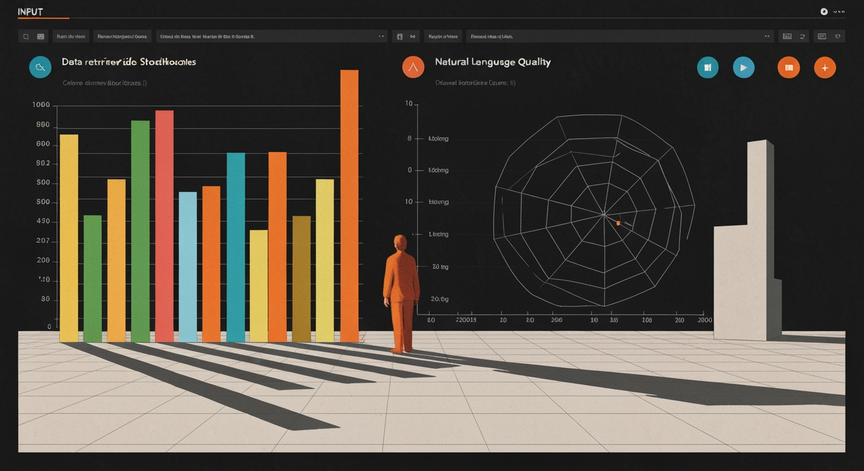Screen dimensions: 864x471
Task: Open the wide right toolbar dropdown field
Action: click(x=620, y=36)
